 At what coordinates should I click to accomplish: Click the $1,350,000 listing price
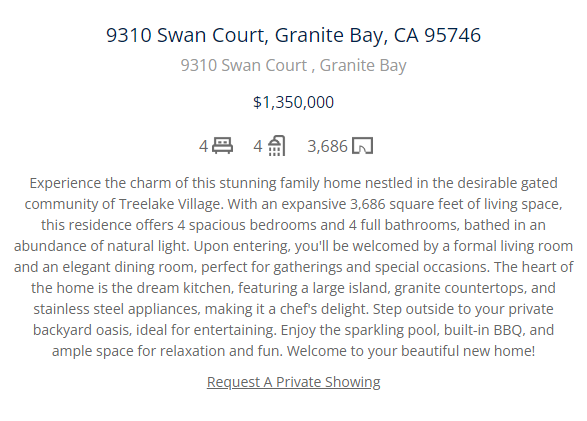coord(294,102)
